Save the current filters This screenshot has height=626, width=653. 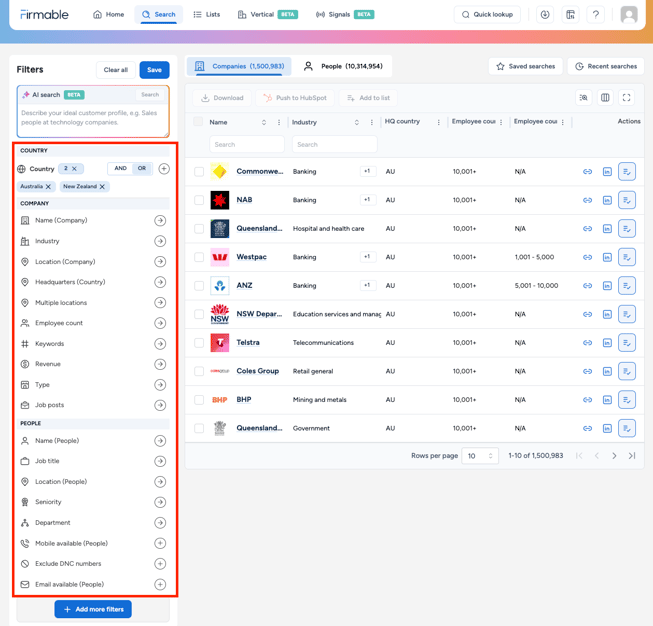[x=155, y=70]
